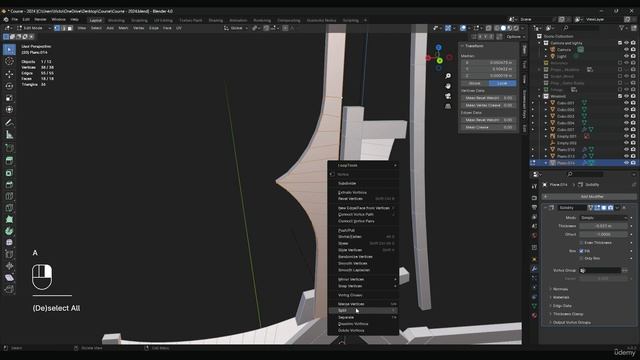
Task: Select the Extrude Region tool
Action: point(9,161)
